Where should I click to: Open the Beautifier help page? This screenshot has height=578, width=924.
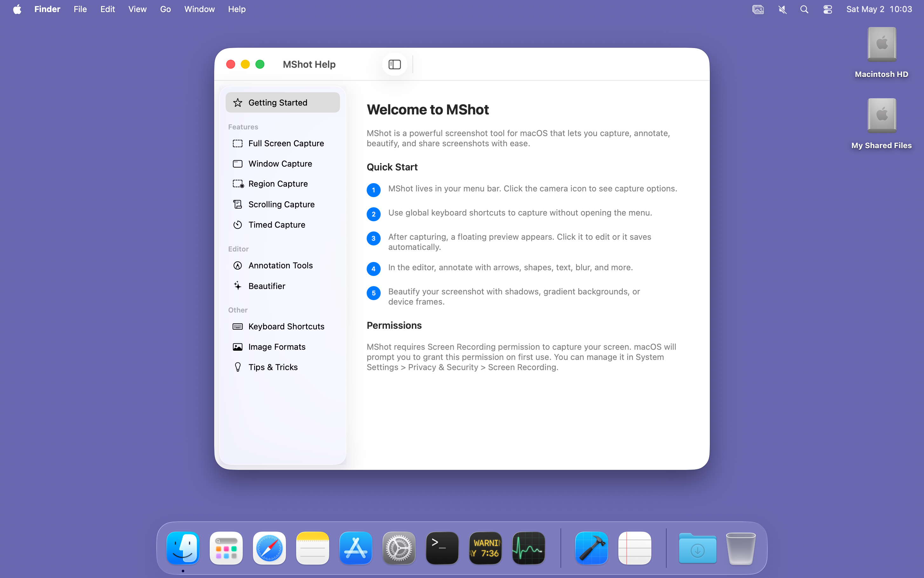pyautogui.click(x=283, y=286)
